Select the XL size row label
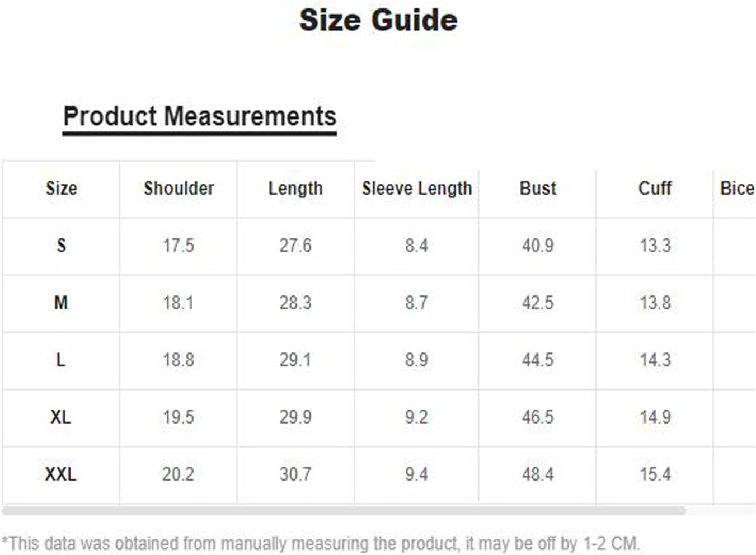 60,417
